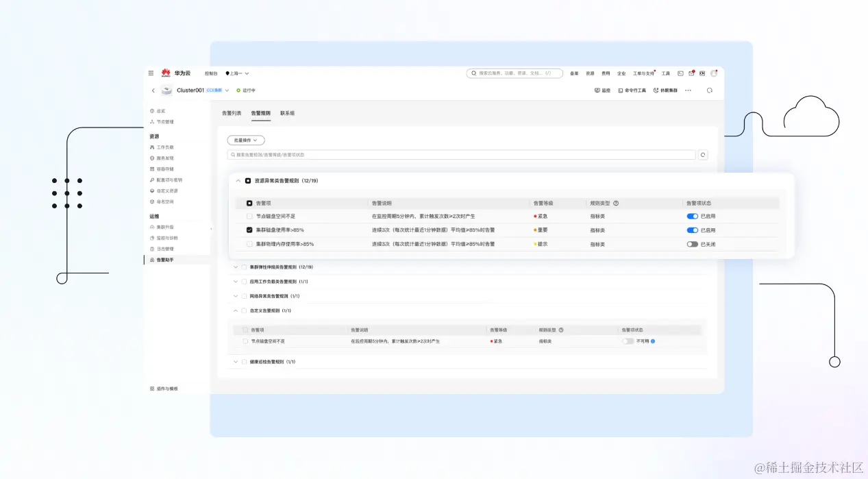Open 服务发现 in the sidebar
This screenshot has width=868, height=479.
tap(162, 158)
